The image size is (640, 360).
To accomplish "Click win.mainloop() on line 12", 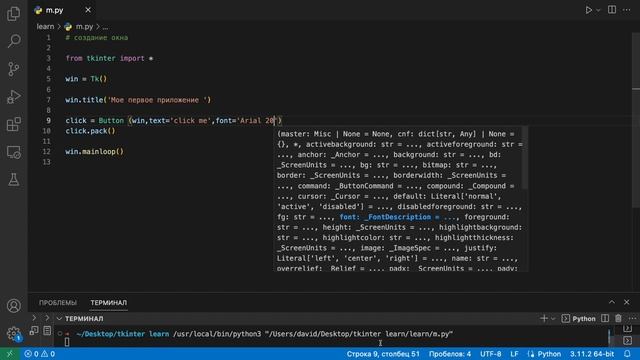I will [x=94, y=151].
